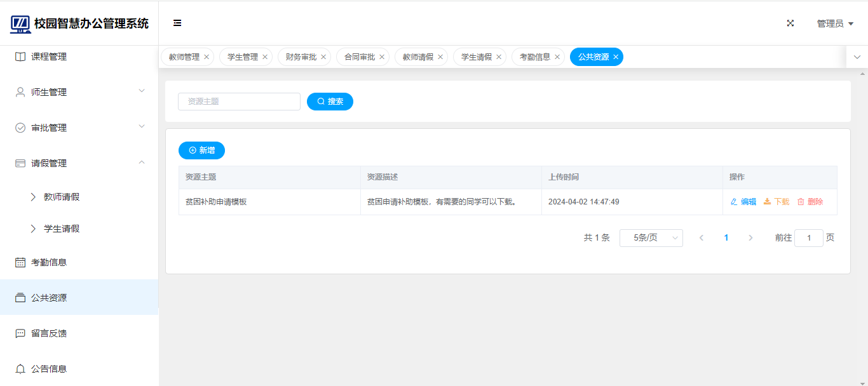The height and width of the screenshot is (386, 868).
Task: Click the 新增 add button
Action: (x=201, y=150)
